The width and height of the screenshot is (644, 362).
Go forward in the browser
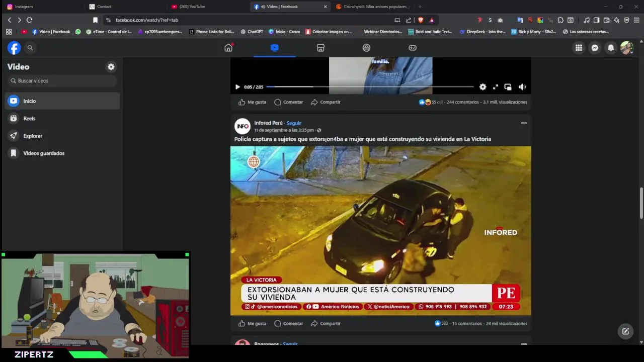click(x=19, y=20)
